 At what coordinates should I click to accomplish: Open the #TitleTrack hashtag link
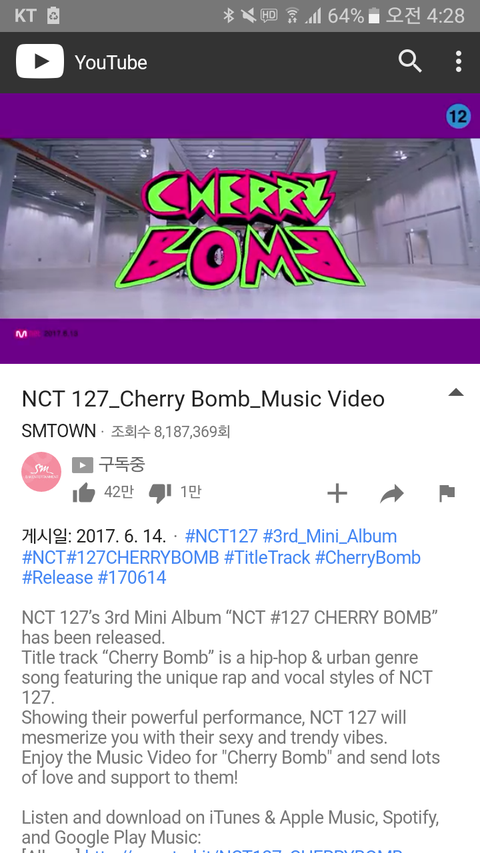click(267, 557)
